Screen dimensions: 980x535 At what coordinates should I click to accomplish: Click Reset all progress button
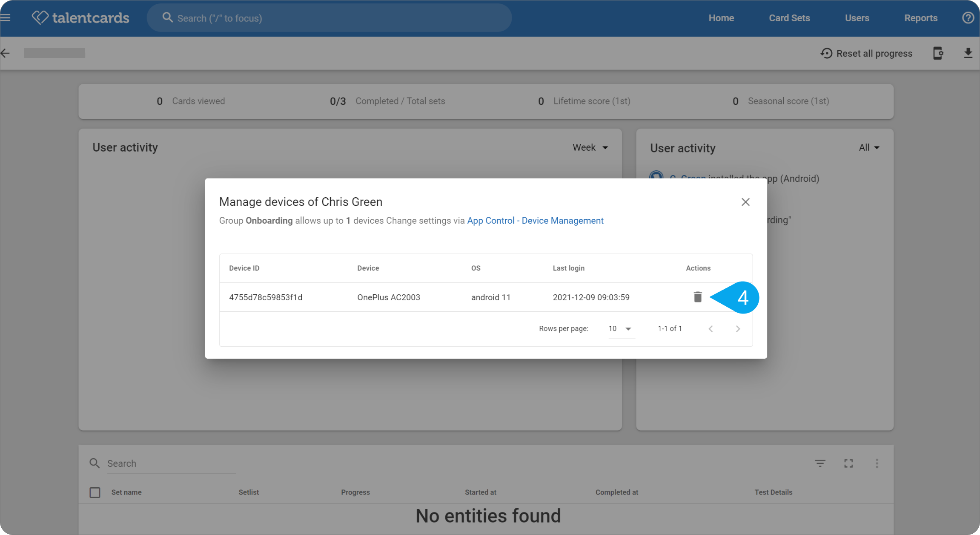tap(866, 53)
